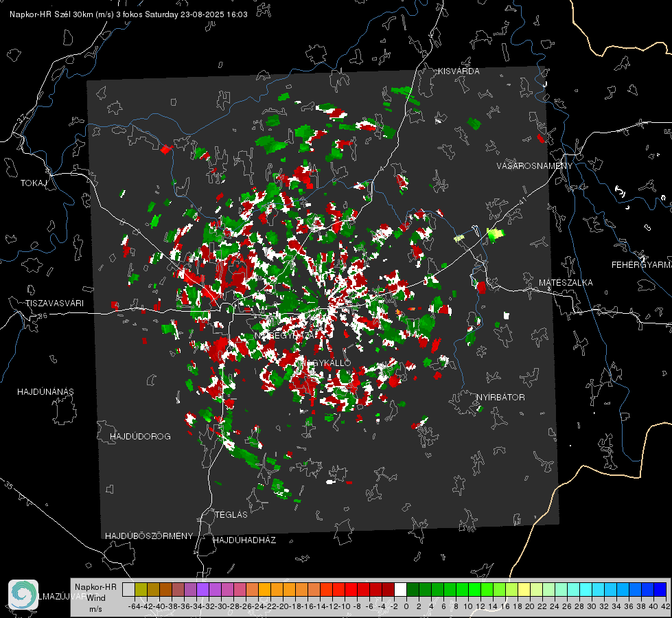The image size is (672, 618).
Task: Pick the dark green swatch between 0 and 2
Action: coord(413,590)
